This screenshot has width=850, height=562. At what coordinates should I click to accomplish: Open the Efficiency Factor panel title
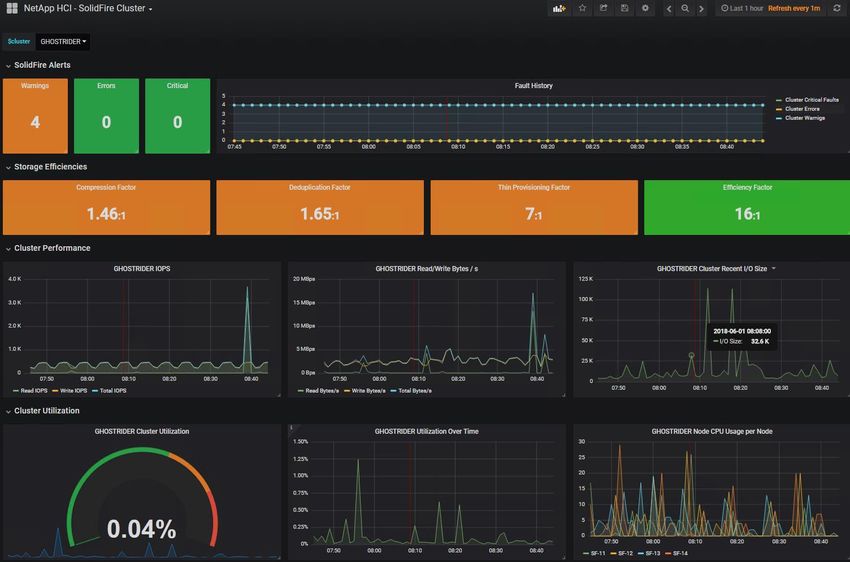747,188
